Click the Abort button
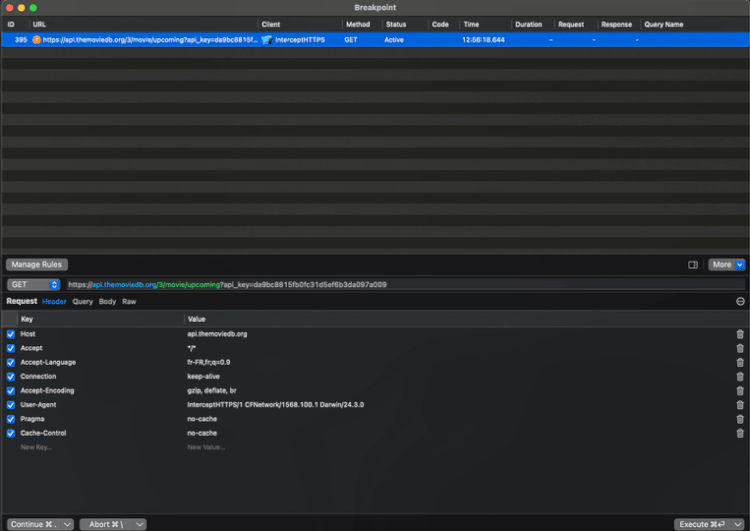The height and width of the screenshot is (531, 750). (106, 524)
